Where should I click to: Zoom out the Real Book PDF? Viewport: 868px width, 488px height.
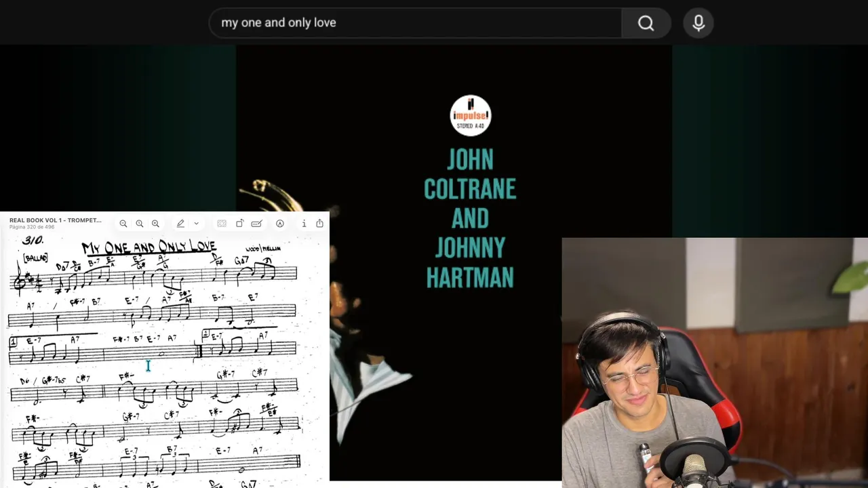tap(123, 224)
